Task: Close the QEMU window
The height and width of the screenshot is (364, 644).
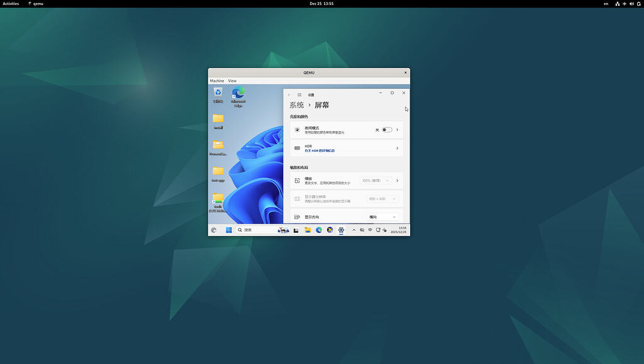Action: point(406,73)
